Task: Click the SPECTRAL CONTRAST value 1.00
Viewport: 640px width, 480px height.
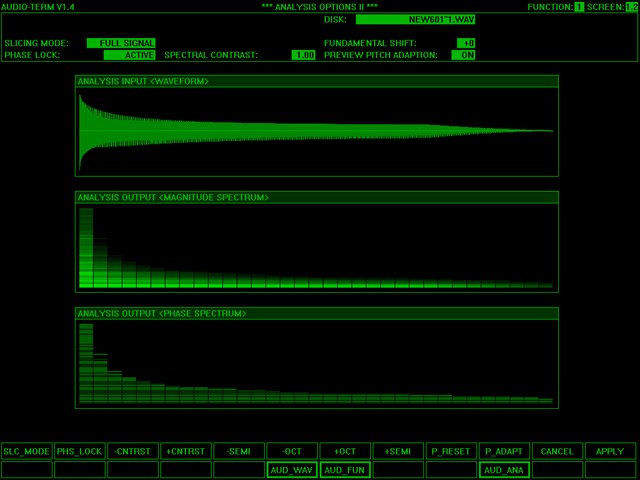Action: [x=303, y=55]
